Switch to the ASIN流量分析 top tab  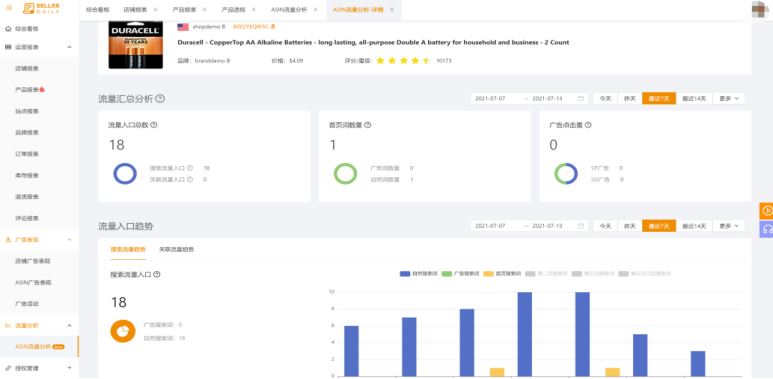[x=288, y=10]
